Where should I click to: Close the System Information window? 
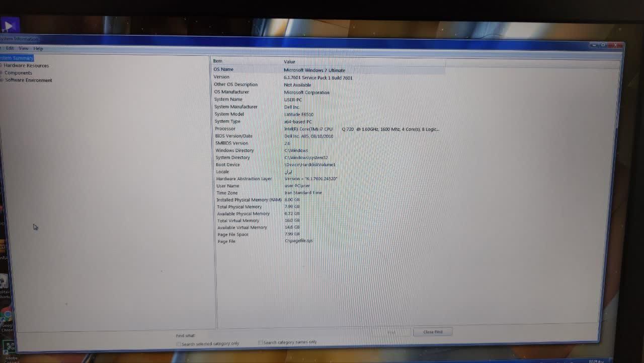coord(615,45)
